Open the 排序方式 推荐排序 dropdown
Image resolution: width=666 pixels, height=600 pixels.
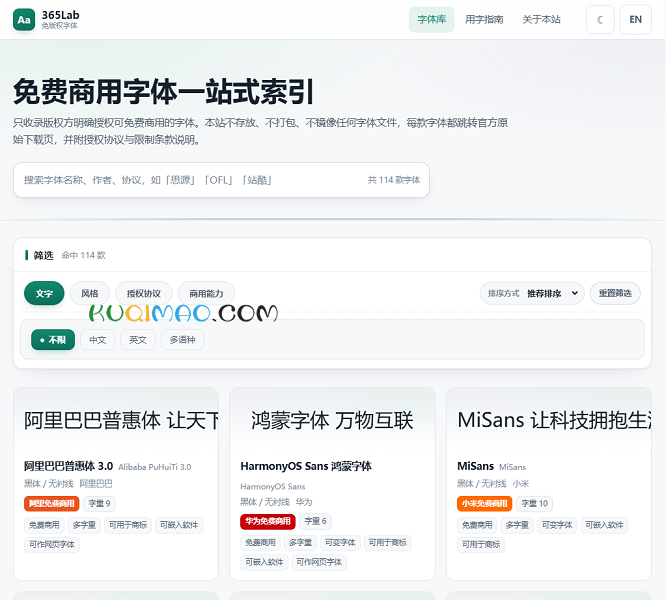click(532, 293)
